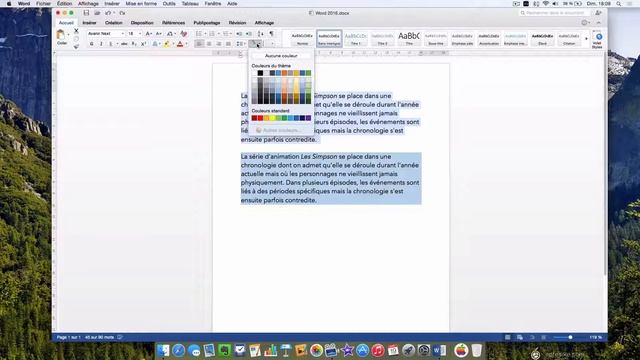Click the superscript X² icon
This screenshot has width=640, height=360.
(x=144, y=44)
